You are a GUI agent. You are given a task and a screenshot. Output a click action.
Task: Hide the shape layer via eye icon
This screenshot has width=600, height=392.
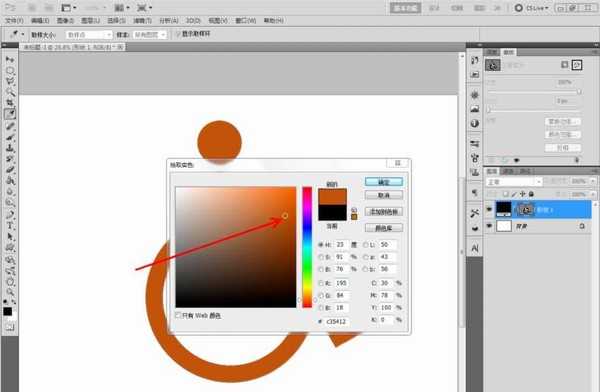489,209
